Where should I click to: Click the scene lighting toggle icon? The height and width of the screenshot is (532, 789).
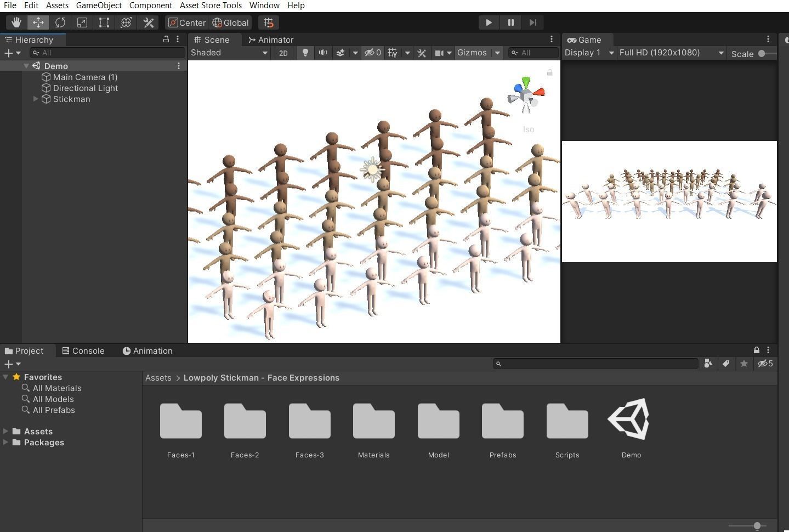pos(305,53)
